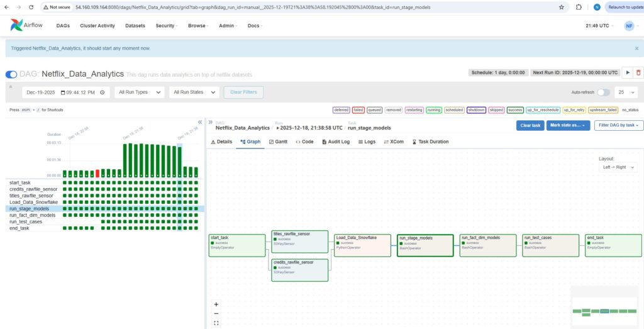Open the Docs menu

[255, 25]
